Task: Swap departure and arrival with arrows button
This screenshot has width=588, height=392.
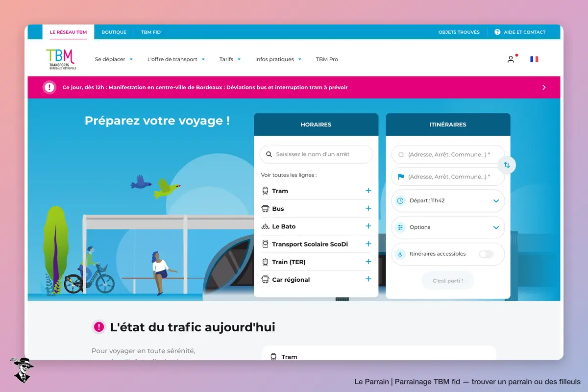Action: click(507, 165)
